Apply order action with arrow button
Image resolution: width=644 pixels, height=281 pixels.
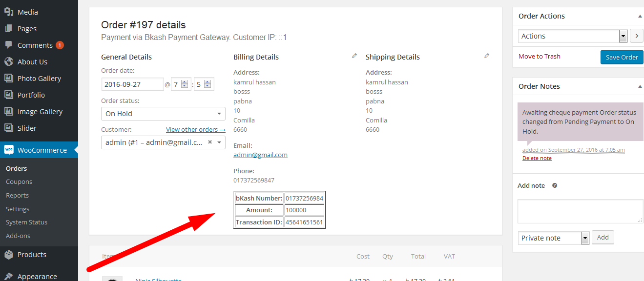636,36
